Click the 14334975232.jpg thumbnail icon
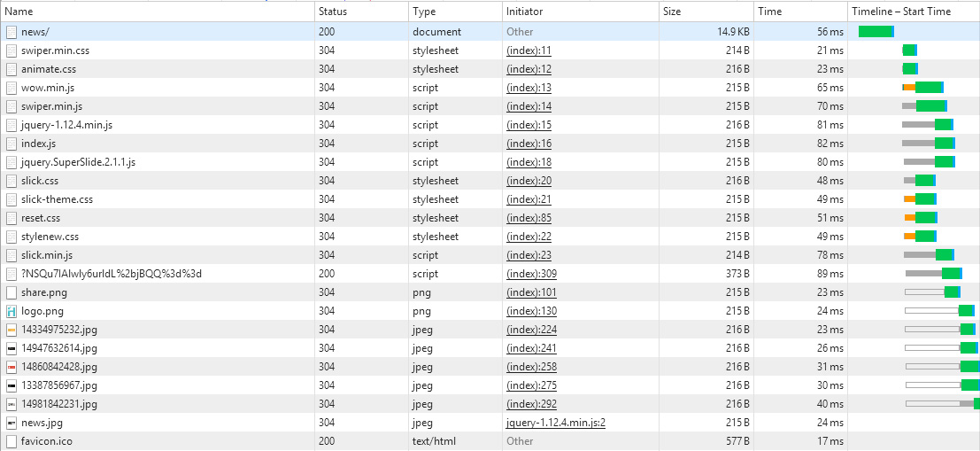Image resolution: width=980 pixels, height=451 pixels. coord(12,330)
